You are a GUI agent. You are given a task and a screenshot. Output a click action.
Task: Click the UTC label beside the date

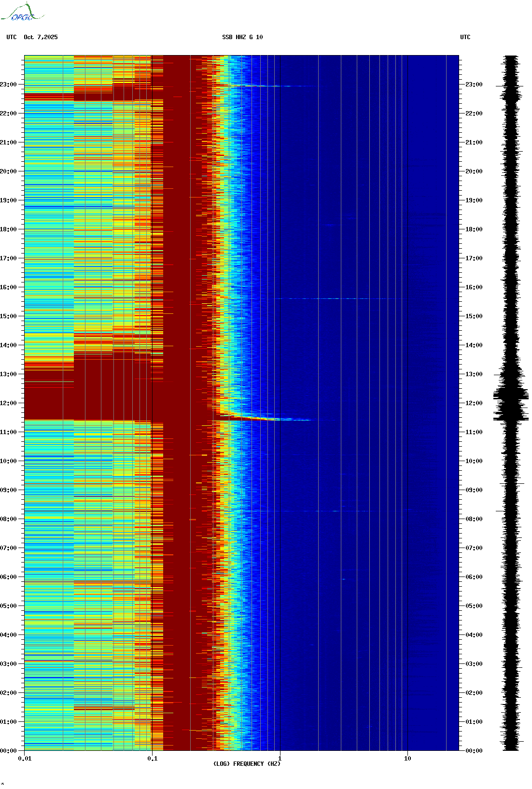(x=12, y=37)
